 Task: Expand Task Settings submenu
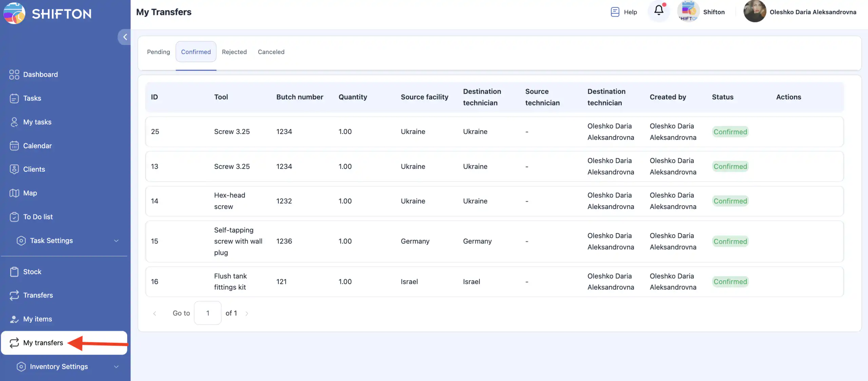point(116,241)
